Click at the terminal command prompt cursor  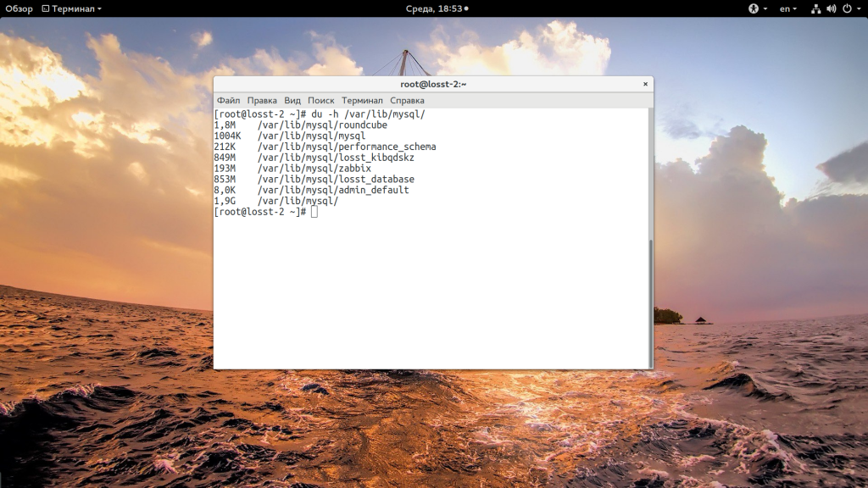(314, 212)
